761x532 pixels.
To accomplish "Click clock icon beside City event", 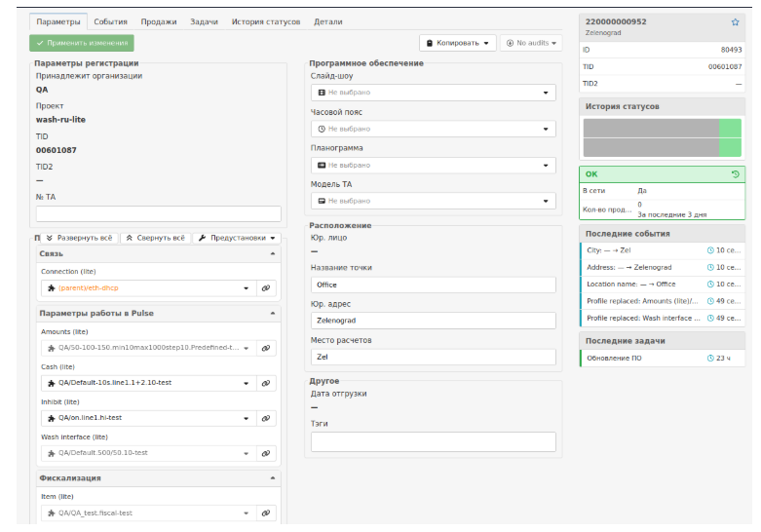I will (710, 250).
